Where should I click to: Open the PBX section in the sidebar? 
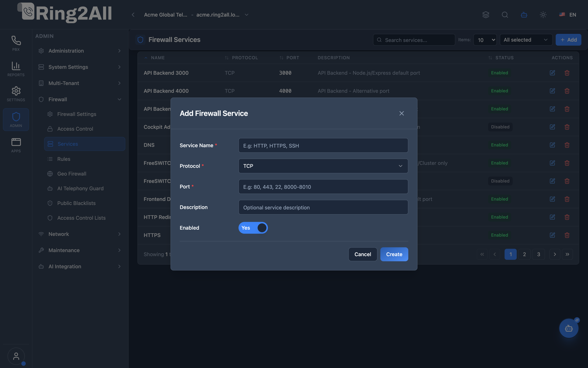(x=16, y=43)
